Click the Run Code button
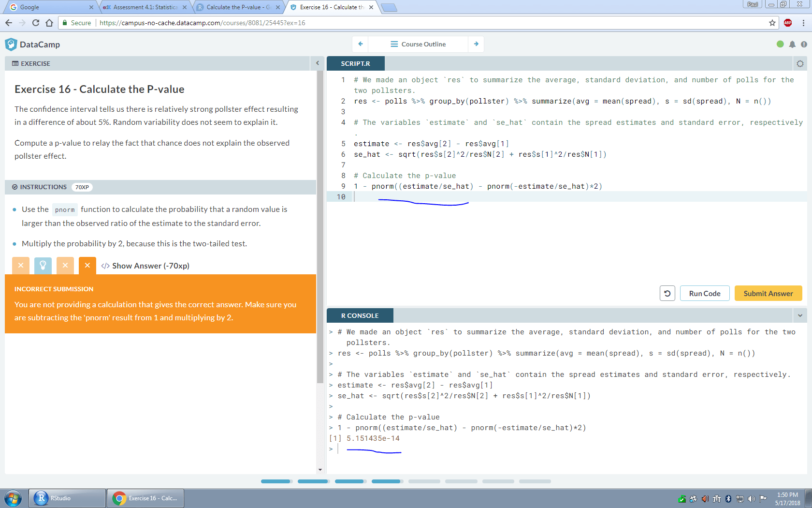This screenshot has height=508, width=812. click(x=704, y=293)
